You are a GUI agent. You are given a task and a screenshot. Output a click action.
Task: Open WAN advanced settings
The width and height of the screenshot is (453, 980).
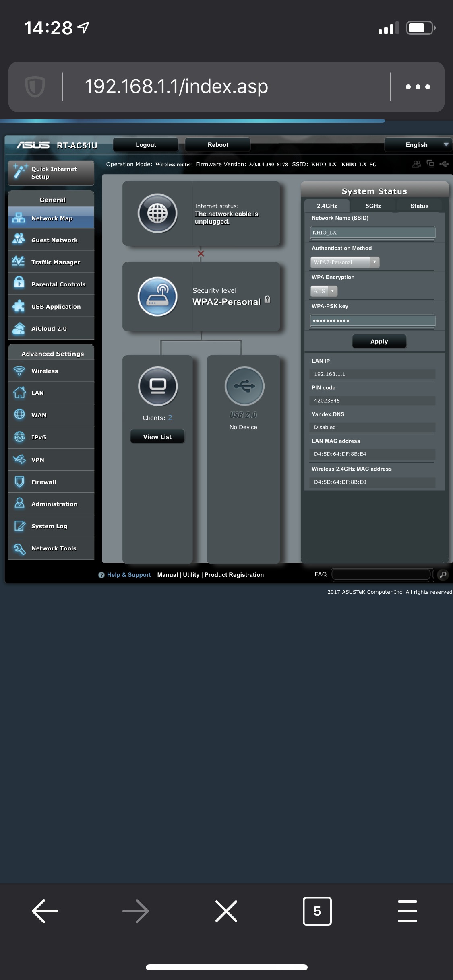click(x=51, y=415)
